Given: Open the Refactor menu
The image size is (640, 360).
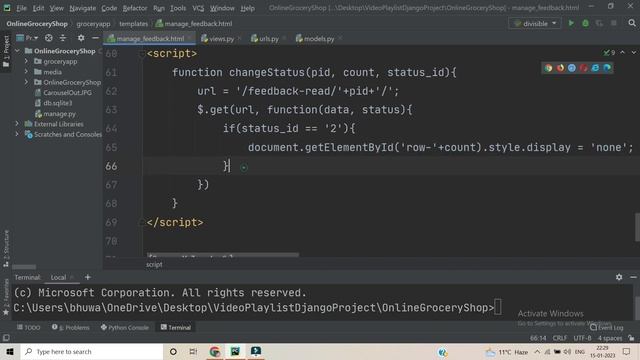Looking at the screenshot, I should point(135,8).
